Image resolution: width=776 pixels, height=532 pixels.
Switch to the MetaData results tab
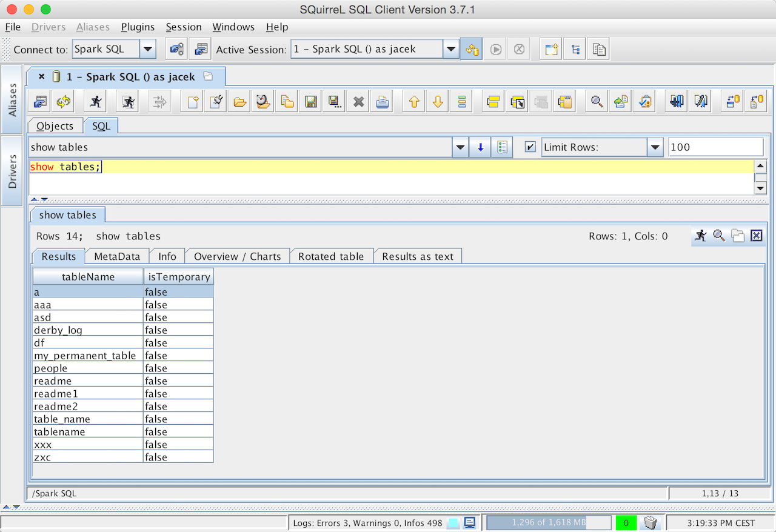click(117, 256)
